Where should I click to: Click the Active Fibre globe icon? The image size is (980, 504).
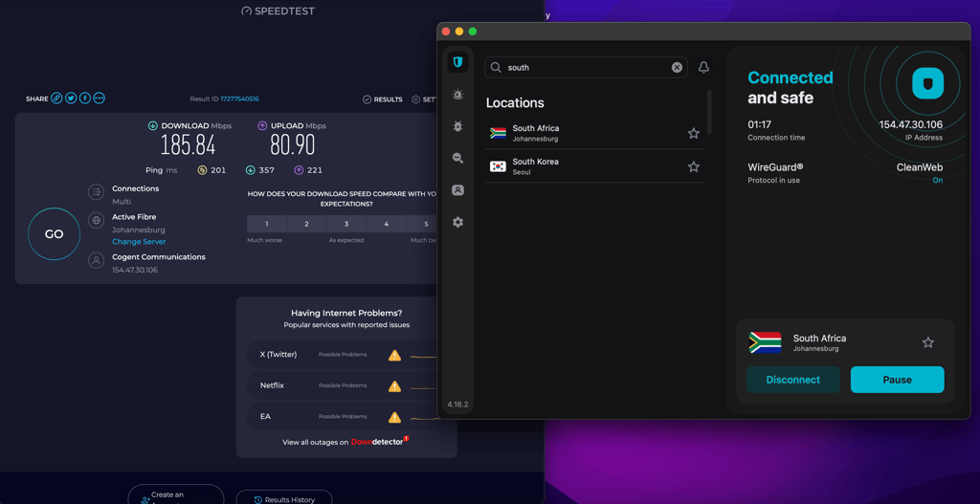point(97,220)
